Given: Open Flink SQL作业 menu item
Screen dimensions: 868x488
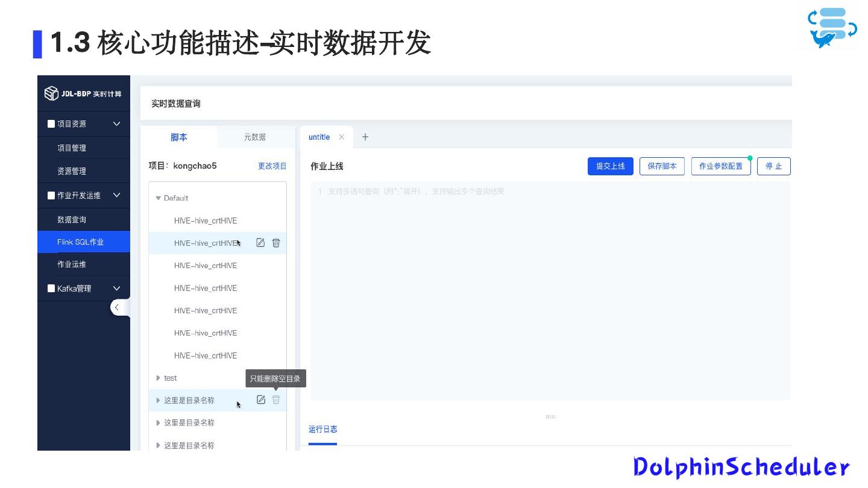Looking at the screenshot, I should pyautogui.click(x=81, y=242).
